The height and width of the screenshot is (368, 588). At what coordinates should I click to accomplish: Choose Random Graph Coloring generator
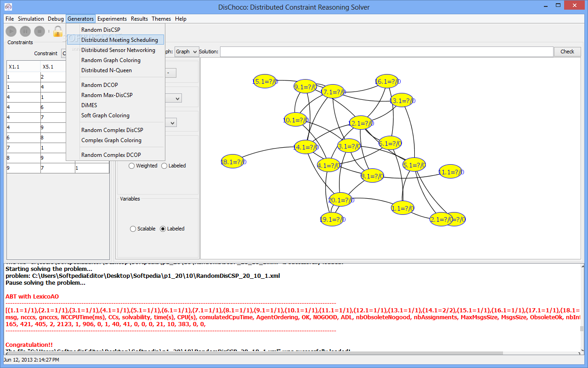[115, 60]
